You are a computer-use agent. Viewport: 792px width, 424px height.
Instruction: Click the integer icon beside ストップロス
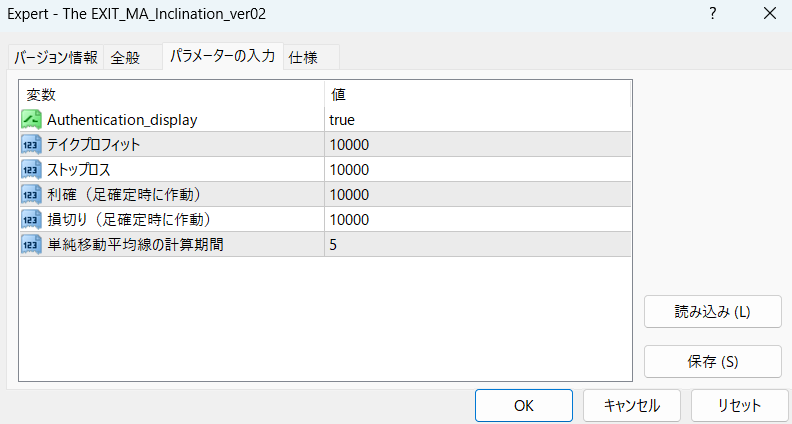tap(31, 169)
